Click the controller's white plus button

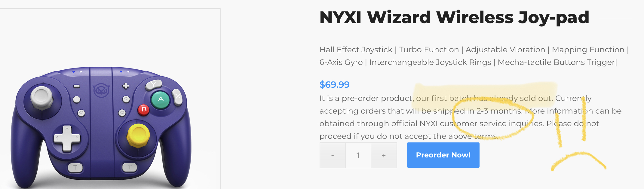pos(126,86)
